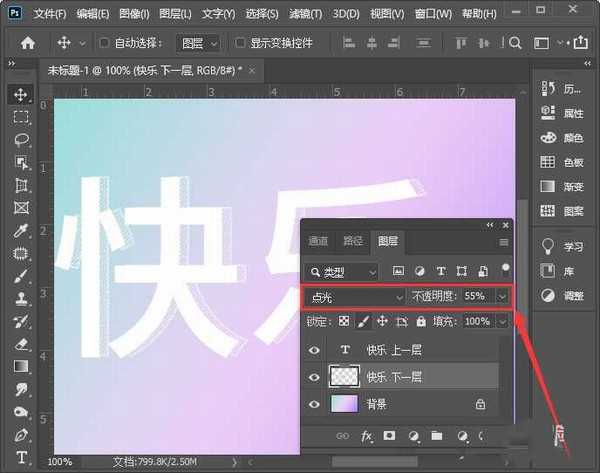Select the Rectangular Marquee tool

(21, 117)
